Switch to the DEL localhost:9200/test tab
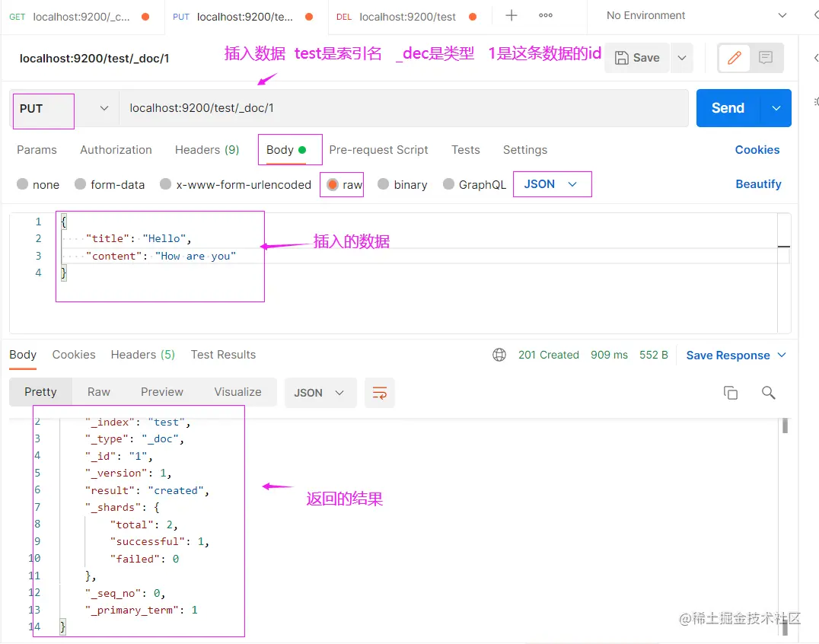Viewport: 819px width, 644px height. click(x=407, y=17)
